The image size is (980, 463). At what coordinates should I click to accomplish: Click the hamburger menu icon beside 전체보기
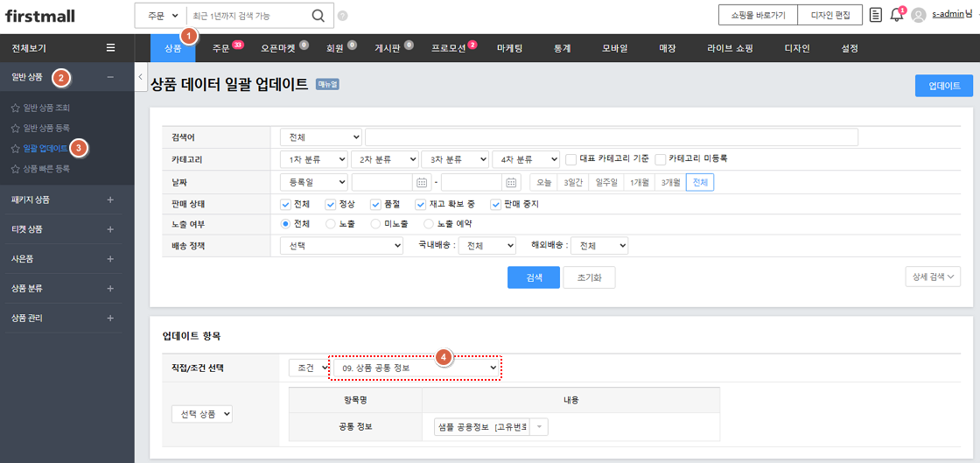point(110,48)
